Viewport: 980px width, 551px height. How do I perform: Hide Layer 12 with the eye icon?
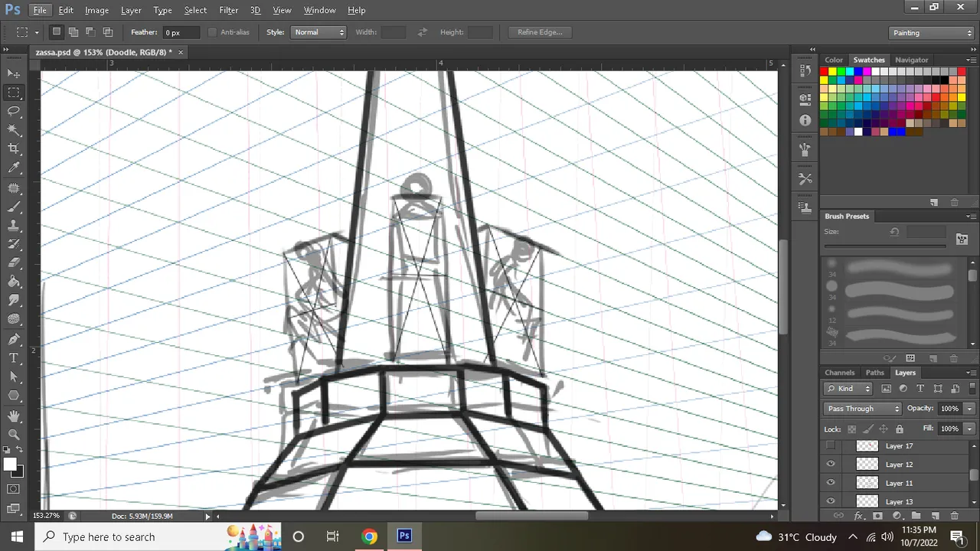(831, 464)
